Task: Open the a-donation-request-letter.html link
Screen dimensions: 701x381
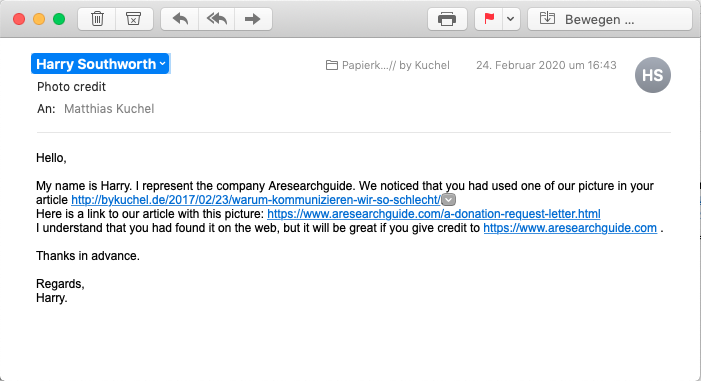Action: 434,214
